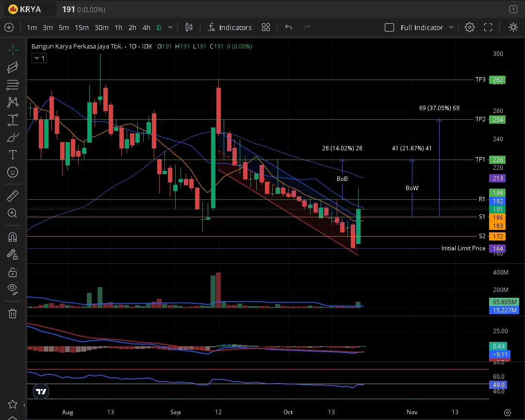Open the emoji icons tool
Viewport: 525px width, 420px height.
(13, 172)
